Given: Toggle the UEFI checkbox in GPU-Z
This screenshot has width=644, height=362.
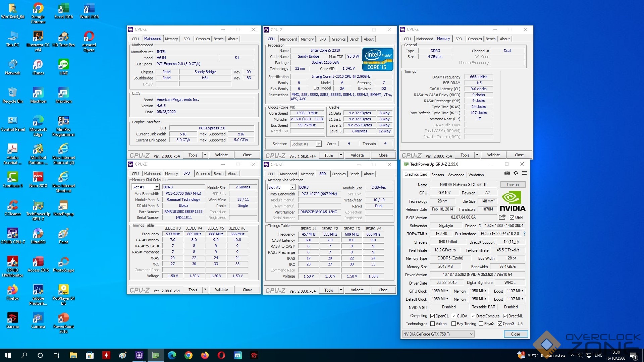Looking at the screenshot, I should click(512, 217).
